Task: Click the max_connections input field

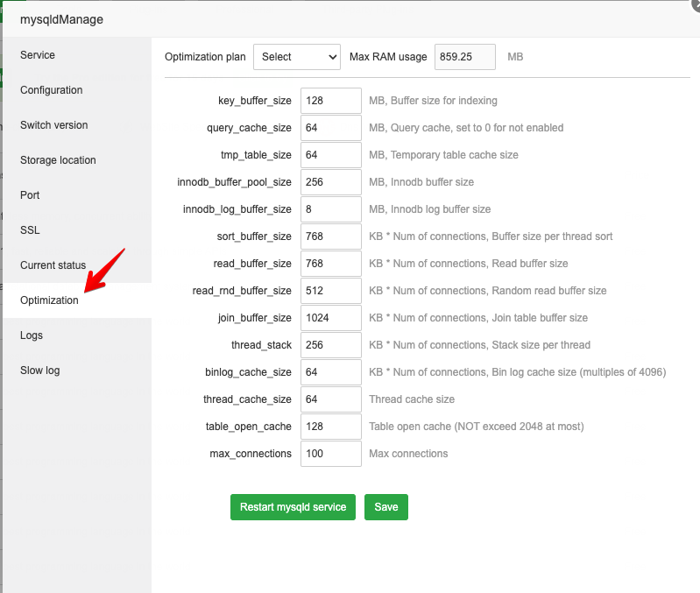Action: [x=330, y=454]
